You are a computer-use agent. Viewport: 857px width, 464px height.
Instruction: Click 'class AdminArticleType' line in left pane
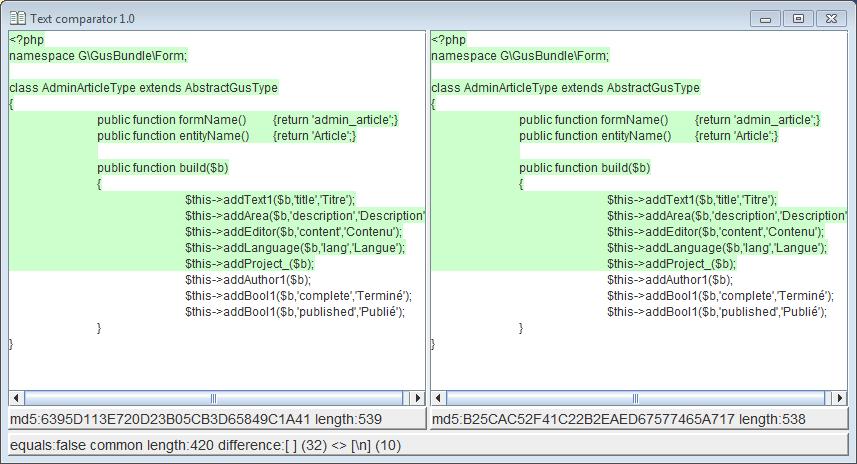[x=144, y=88]
